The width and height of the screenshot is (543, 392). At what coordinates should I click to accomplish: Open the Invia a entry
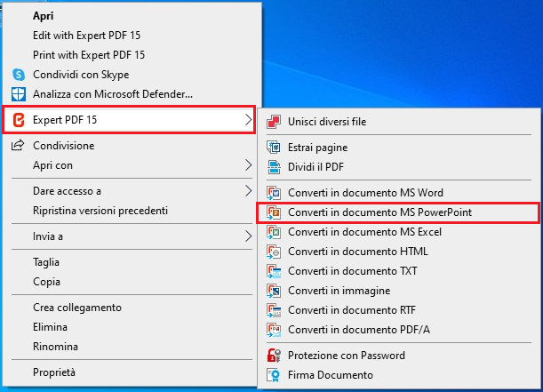[x=132, y=236]
